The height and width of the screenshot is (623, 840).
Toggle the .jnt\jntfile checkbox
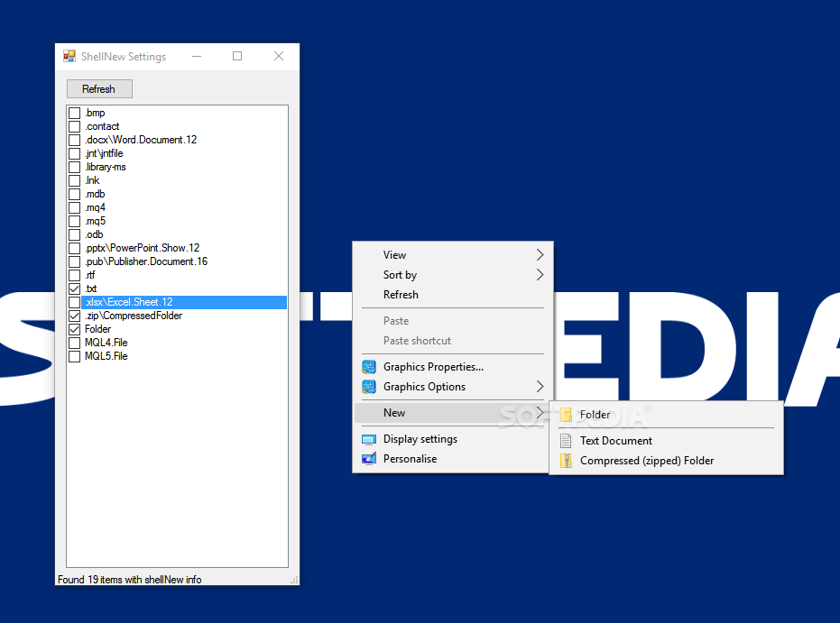click(75, 153)
